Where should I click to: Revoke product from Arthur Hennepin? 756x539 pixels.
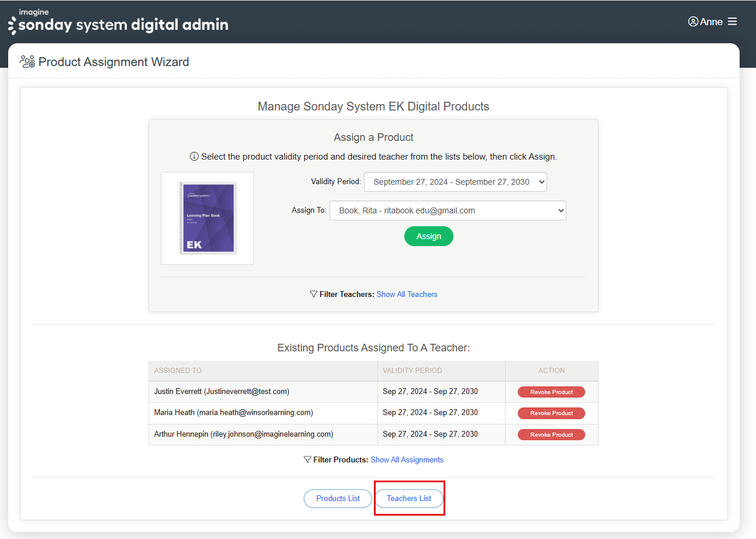pos(551,434)
